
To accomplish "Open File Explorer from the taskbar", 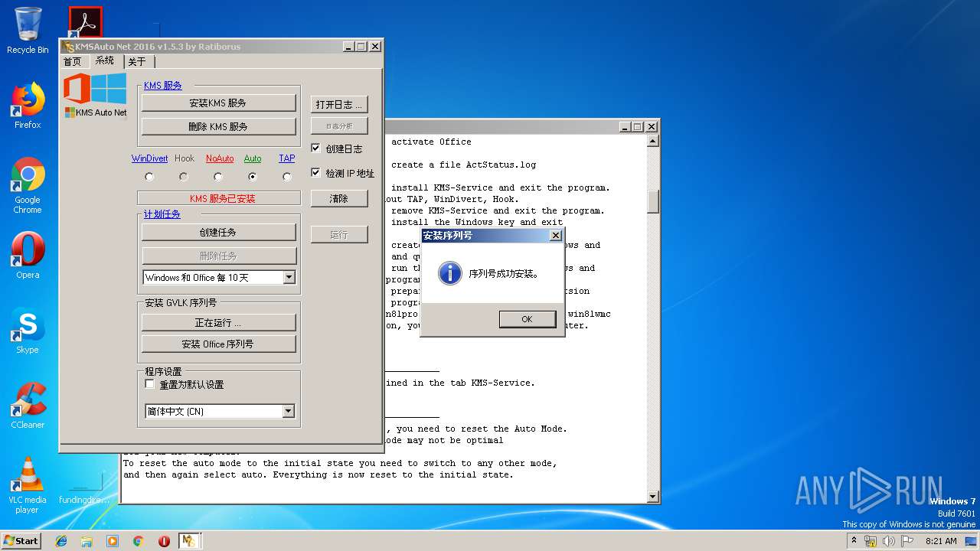I will (x=87, y=541).
